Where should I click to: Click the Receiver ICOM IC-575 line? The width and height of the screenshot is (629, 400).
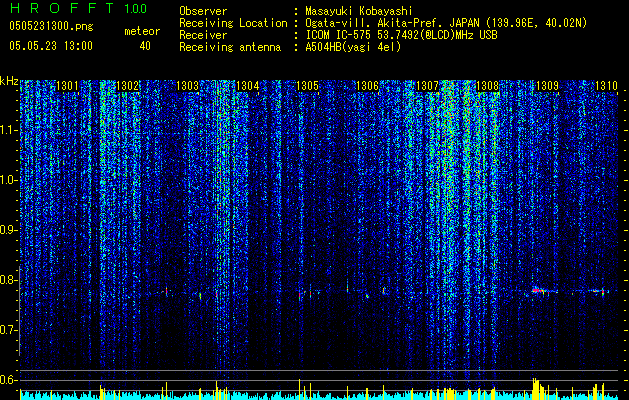click(338, 35)
